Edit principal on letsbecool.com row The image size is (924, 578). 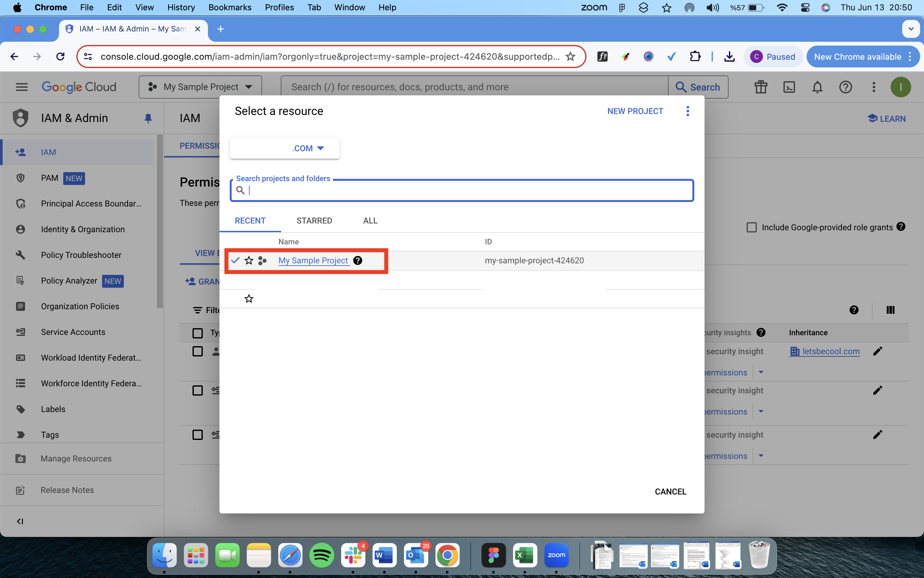click(x=877, y=351)
